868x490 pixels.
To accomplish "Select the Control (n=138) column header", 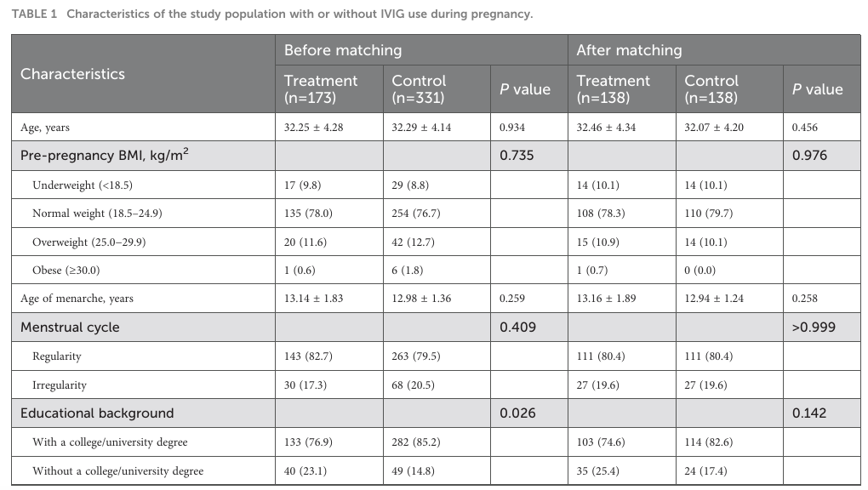I will (711, 88).
